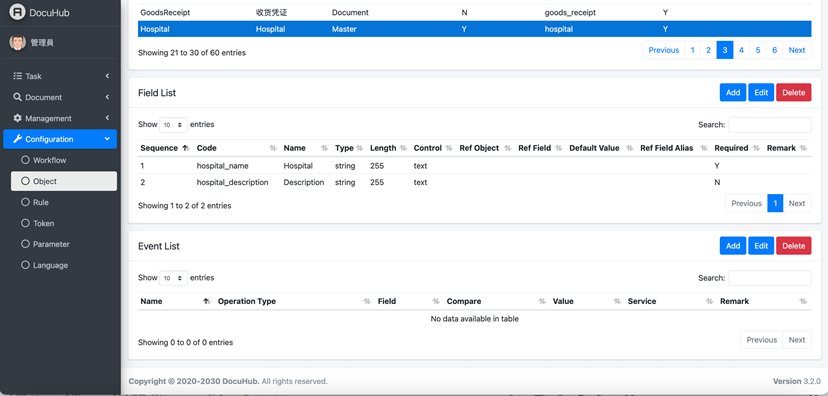The image size is (828, 396).
Task: Sort Event List by Compare column
Action: (x=497, y=301)
